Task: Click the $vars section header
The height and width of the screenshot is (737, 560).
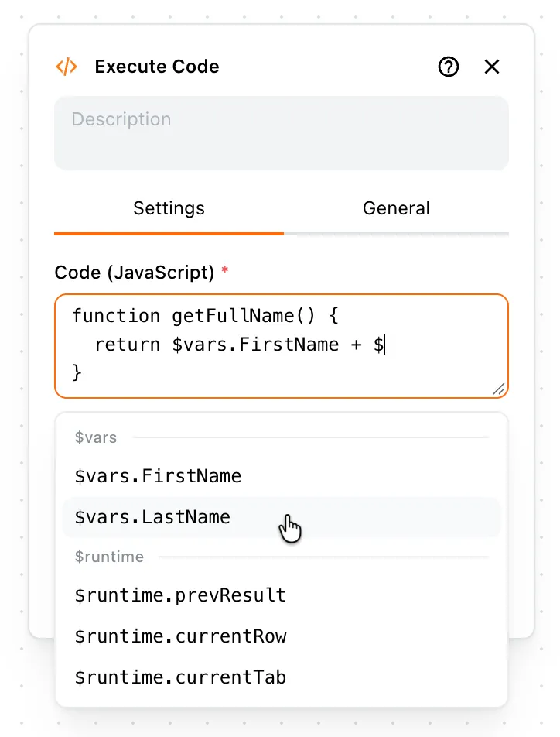Action: coord(96,437)
